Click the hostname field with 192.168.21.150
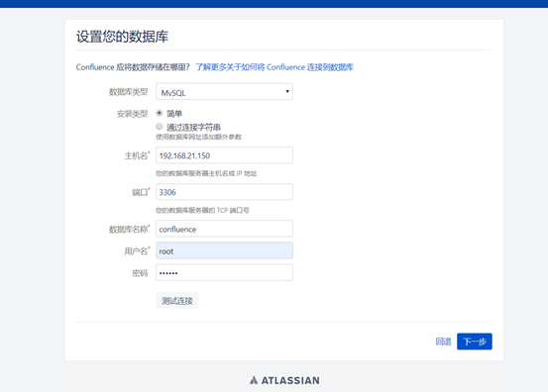The width and height of the screenshot is (548, 392). pyautogui.click(x=224, y=155)
